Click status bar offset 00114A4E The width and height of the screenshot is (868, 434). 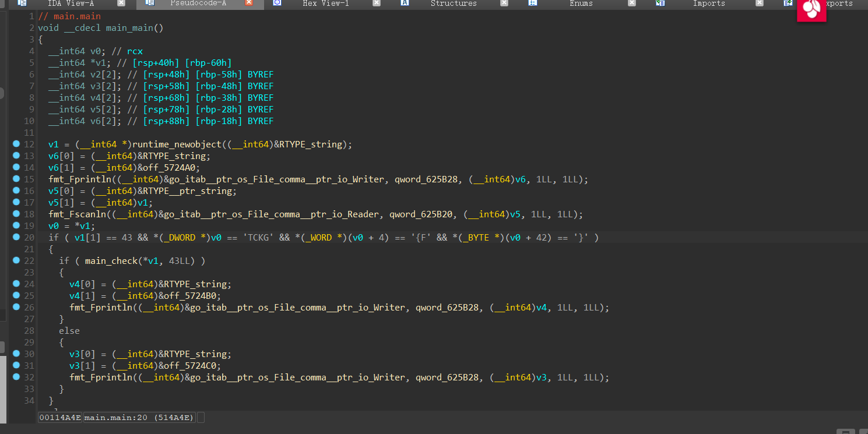click(x=60, y=418)
